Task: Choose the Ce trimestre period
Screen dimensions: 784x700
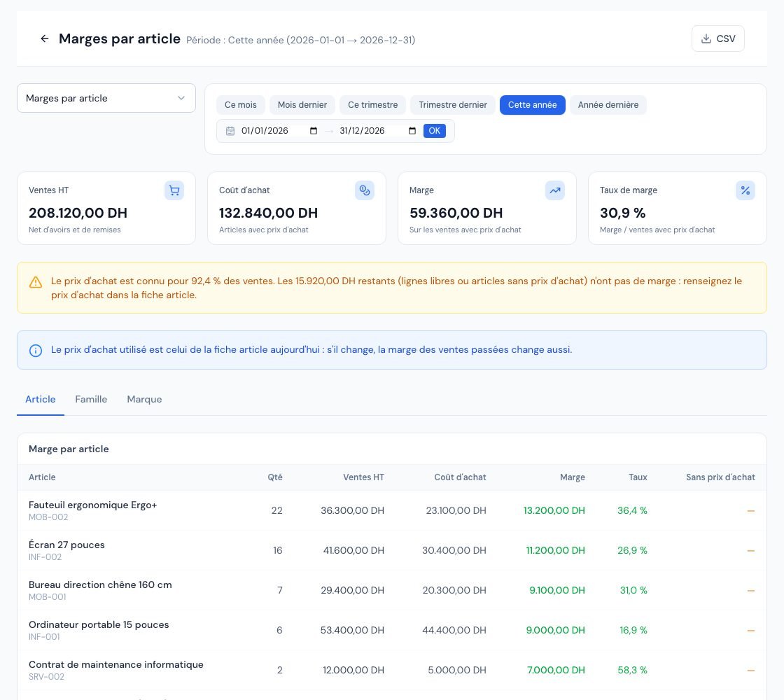Action: point(373,105)
